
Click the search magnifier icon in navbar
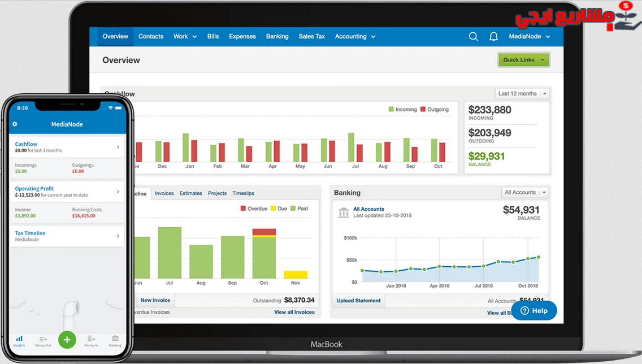click(x=474, y=36)
